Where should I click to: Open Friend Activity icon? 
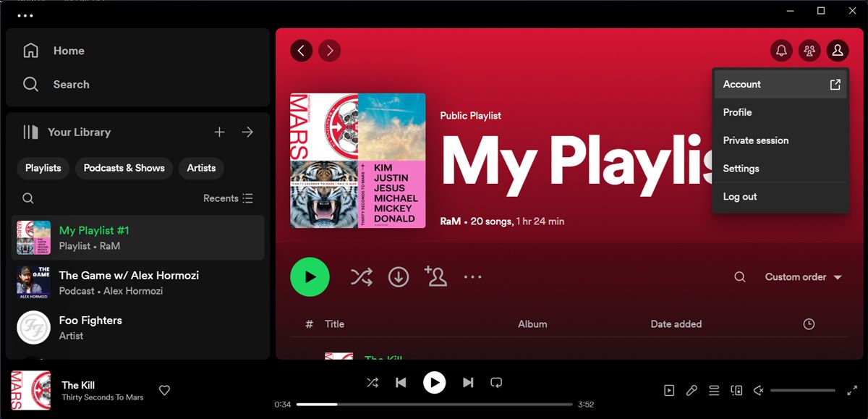tap(809, 51)
